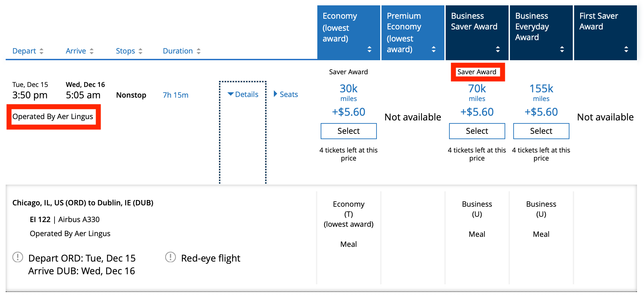The image size is (644, 295).
Task: Select the 30k miles Economy award
Action: pyautogui.click(x=348, y=131)
